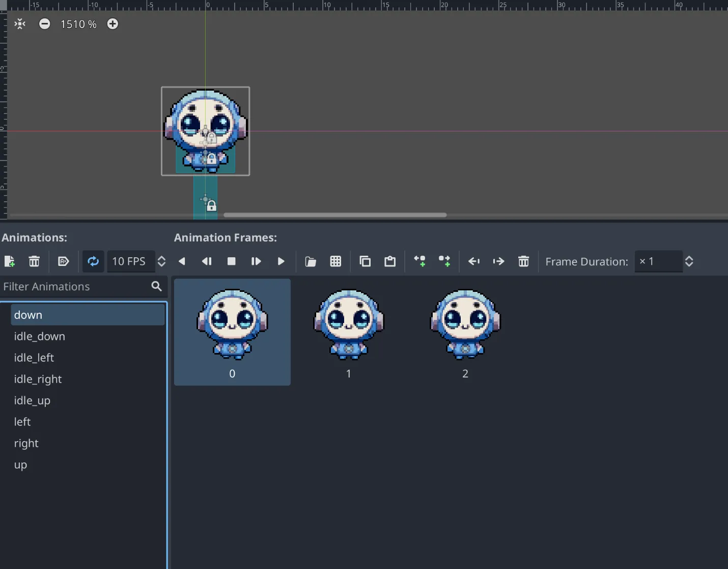This screenshot has height=569, width=728.
Task: Select animation frame thumbnail 1
Action: 349,331
